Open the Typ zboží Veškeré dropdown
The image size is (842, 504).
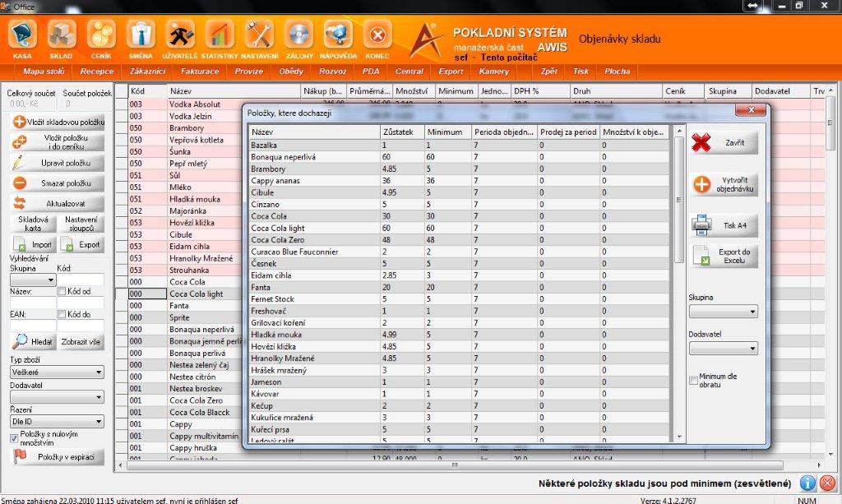pyautogui.click(x=57, y=372)
